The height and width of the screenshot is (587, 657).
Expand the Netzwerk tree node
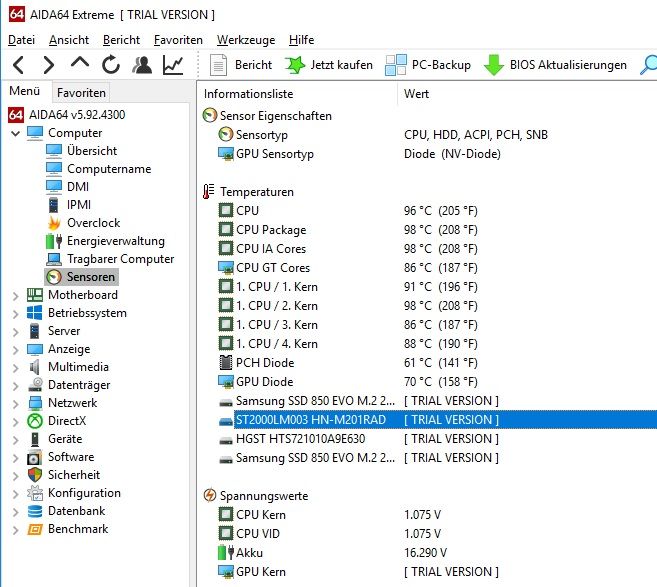[x=15, y=403]
